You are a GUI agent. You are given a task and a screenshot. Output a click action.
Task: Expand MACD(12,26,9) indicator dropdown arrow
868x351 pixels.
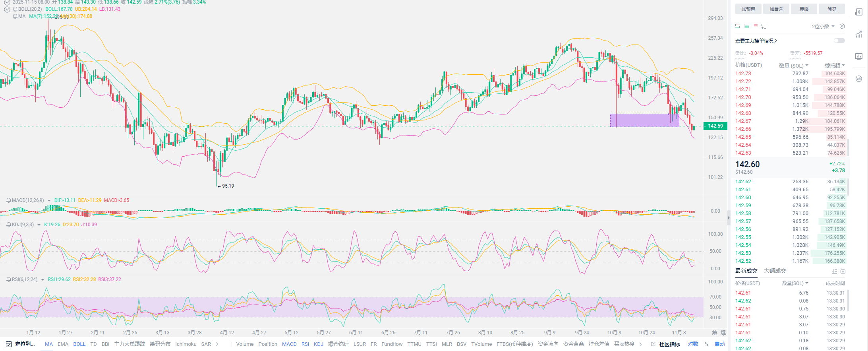(x=49, y=201)
